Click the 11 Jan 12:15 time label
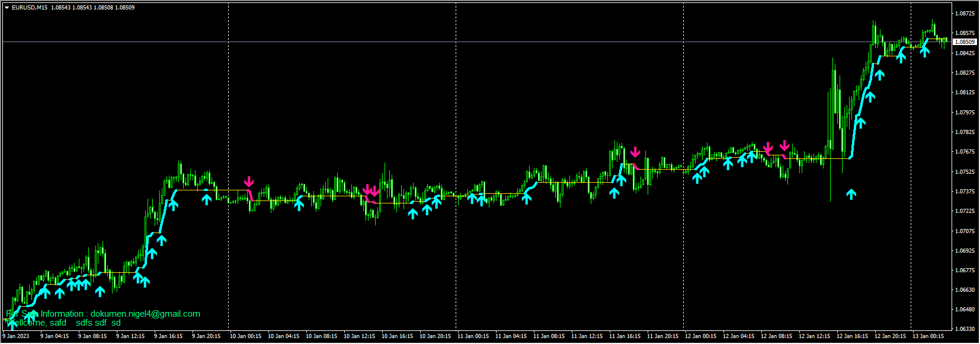980x344 pixels. (587, 336)
